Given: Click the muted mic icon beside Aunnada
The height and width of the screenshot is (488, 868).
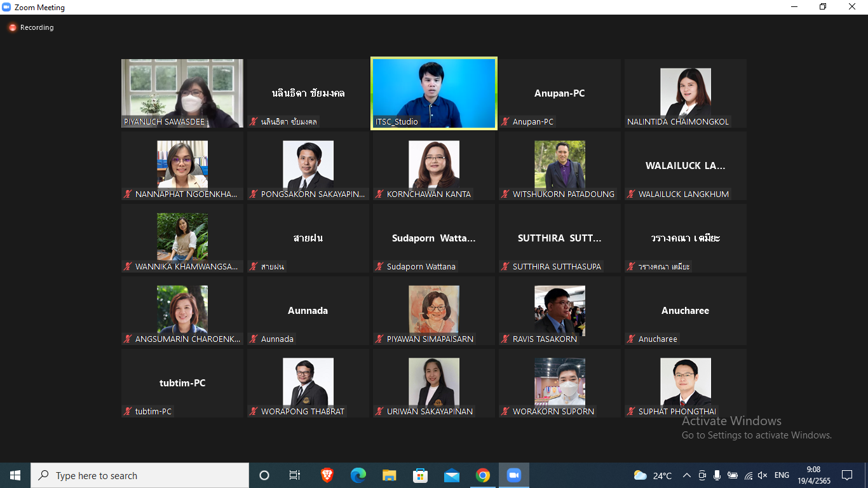Looking at the screenshot, I should [x=254, y=339].
